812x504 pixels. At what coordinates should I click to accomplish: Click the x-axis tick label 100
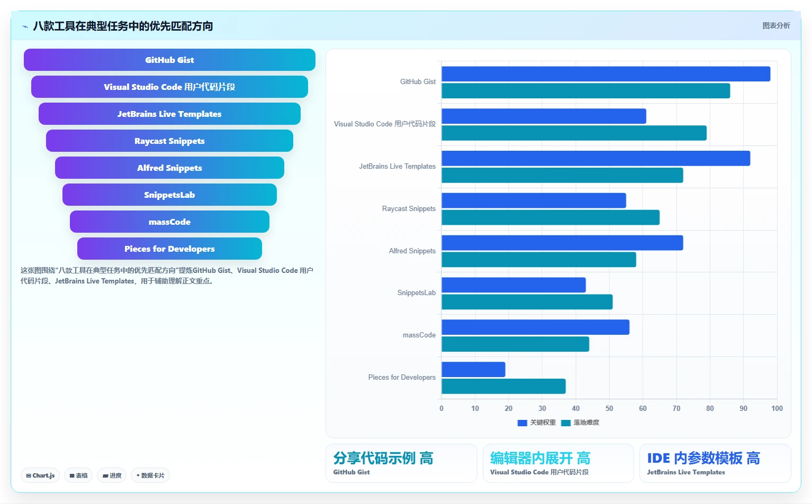(x=777, y=408)
